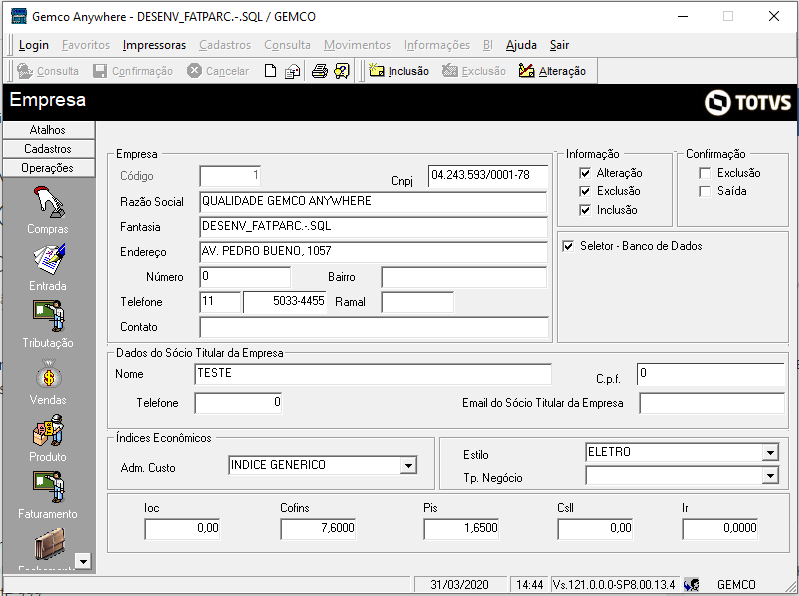The image size is (799, 596).
Task: Click the Número input field
Action: tap(245, 277)
